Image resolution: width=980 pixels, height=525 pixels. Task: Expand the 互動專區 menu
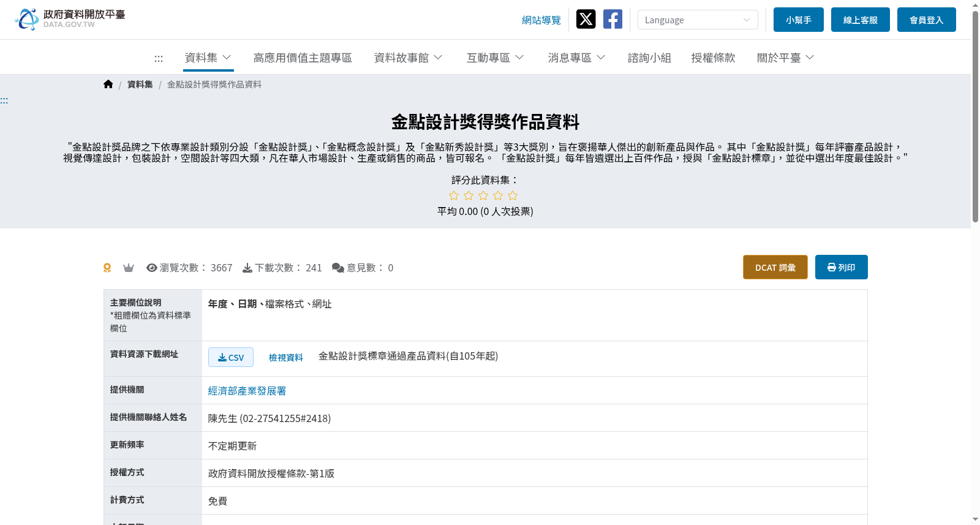click(495, 58)
